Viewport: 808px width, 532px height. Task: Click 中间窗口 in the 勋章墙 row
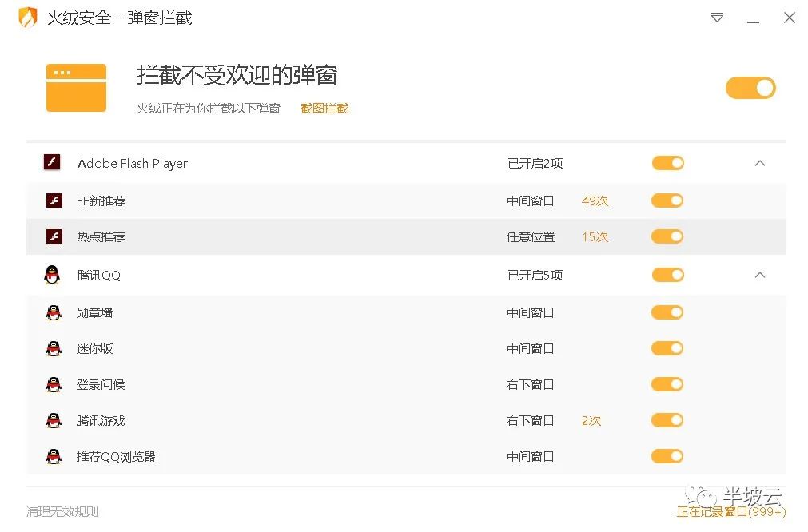tap(530, 312)
